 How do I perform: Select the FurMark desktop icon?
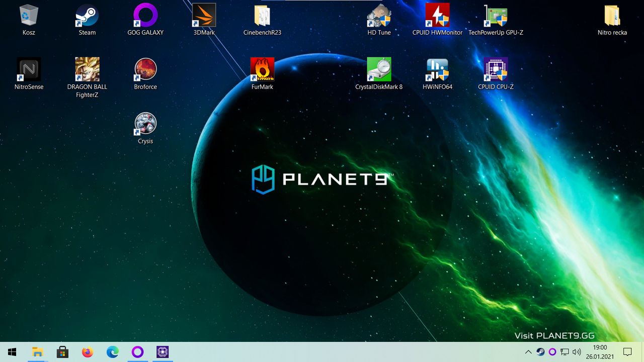click(262, 74)
